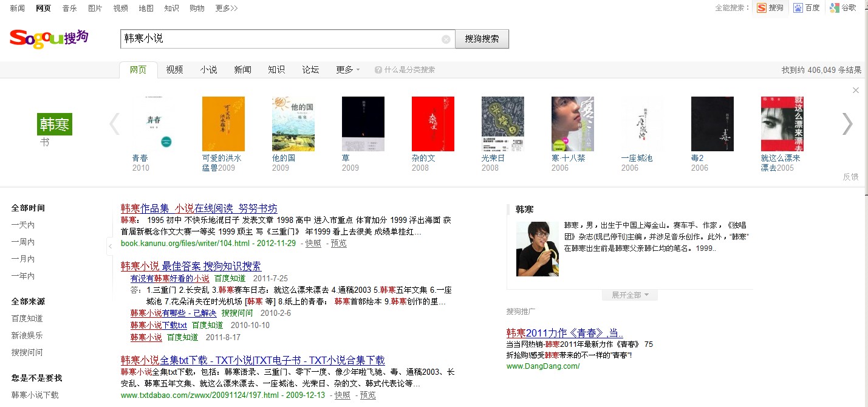
Task: Switch to the Baidu paw search icon
Action: (798, 8)
